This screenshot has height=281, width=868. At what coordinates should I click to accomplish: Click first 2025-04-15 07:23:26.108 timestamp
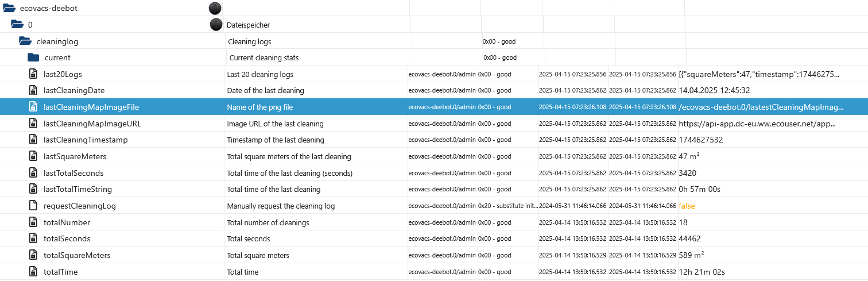pos(572,107)
